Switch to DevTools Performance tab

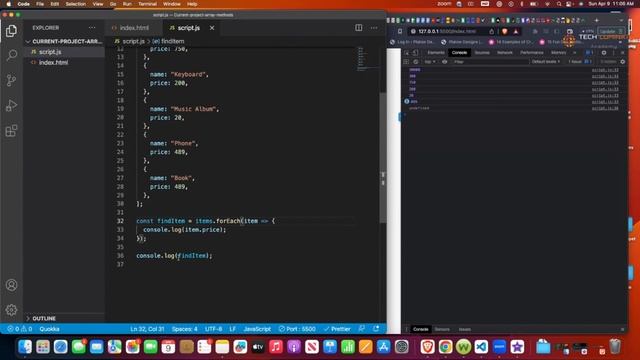pyautogui.click(x=531, y=53)
